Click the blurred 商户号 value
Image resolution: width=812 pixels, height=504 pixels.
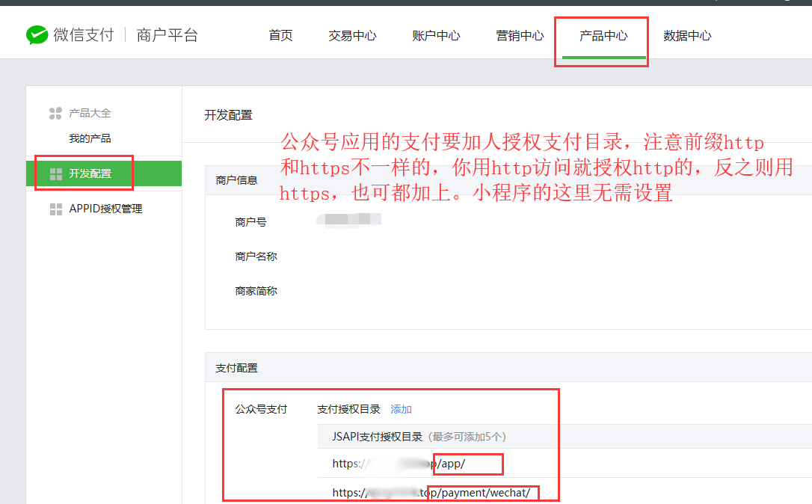pos(348,220)
